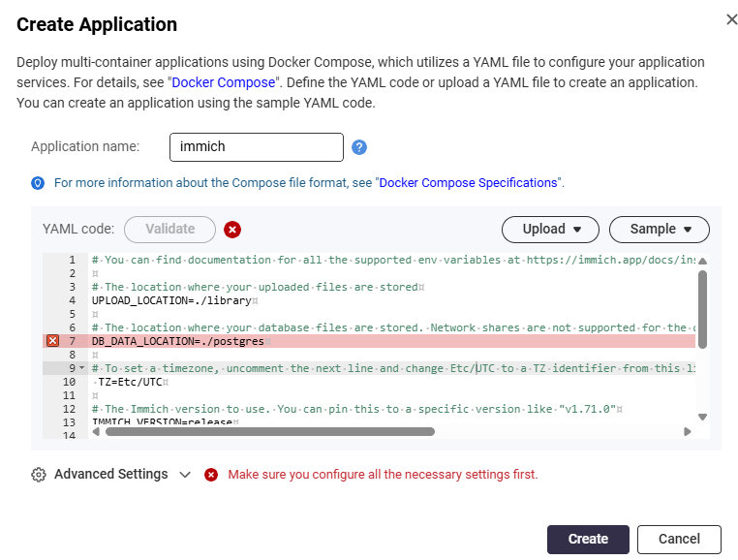Click the blue info tip icon
This screenshot has width=738, height=560.
coord(38,183)
